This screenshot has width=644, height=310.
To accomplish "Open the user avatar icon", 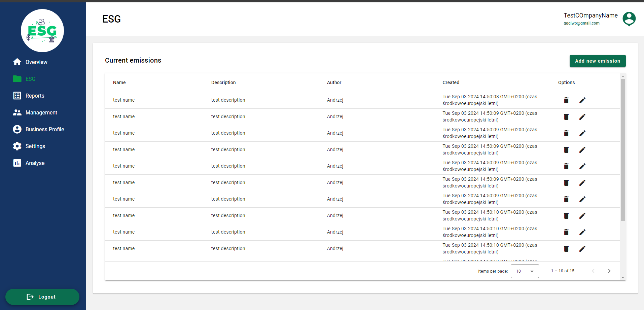I will coord(629,19).
